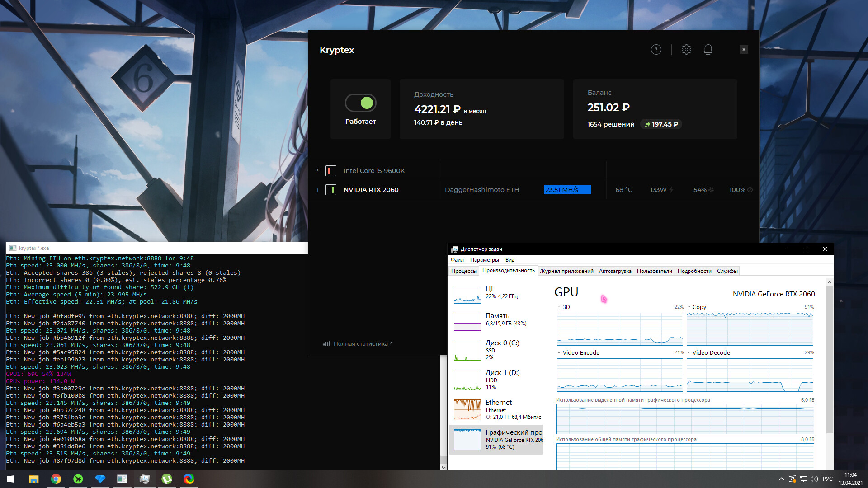The height and width of the screenshot is (488, 868).
Task: Open uTorrent from the taskbar
Action: [167, 479]
